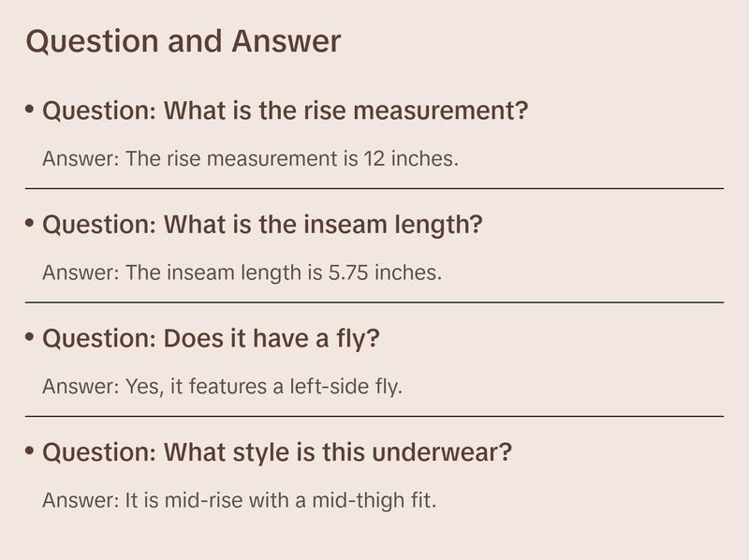Click the left-side fly answer text
749x560 pixels.
[222, 386]
